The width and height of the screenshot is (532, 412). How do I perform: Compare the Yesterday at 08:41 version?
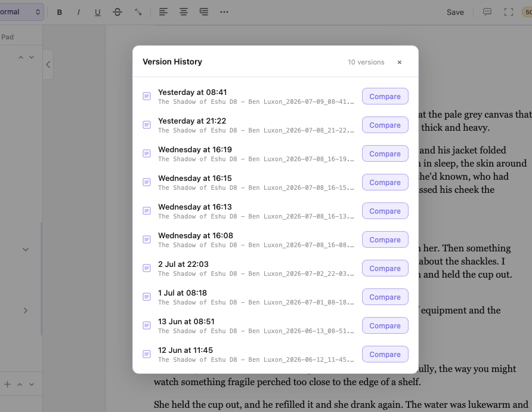(x=385, y=97)
